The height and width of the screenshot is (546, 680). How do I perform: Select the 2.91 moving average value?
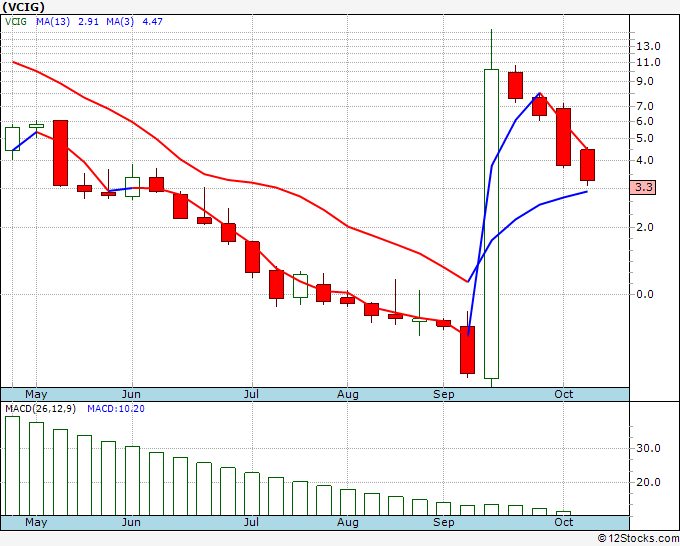pos(88,22)
